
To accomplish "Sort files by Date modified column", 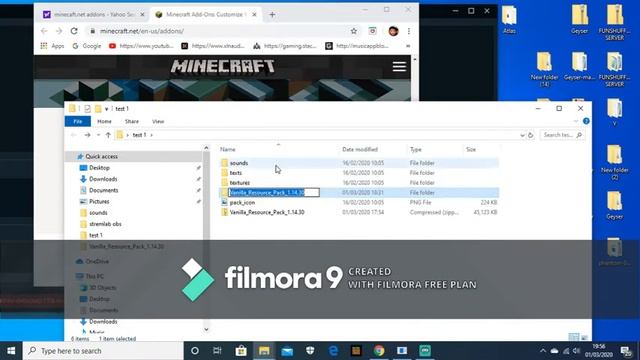I will [x=360, y=149].
